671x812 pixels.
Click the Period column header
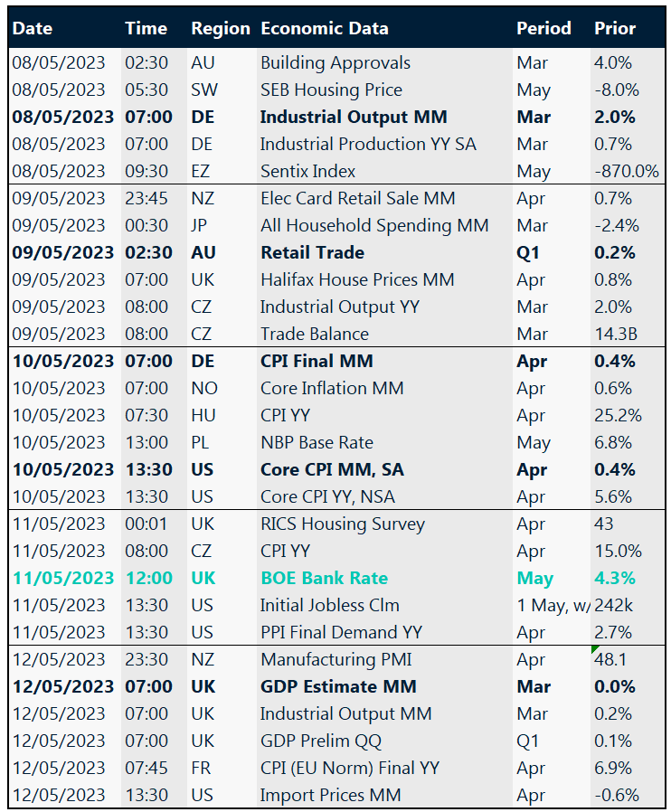pyautogui.click(x=543, y=28)
